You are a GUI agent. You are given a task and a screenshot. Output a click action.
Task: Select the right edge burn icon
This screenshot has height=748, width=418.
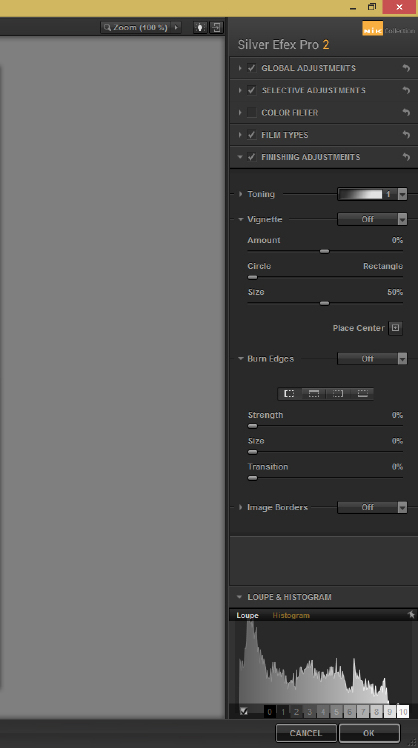click(338, 394)
